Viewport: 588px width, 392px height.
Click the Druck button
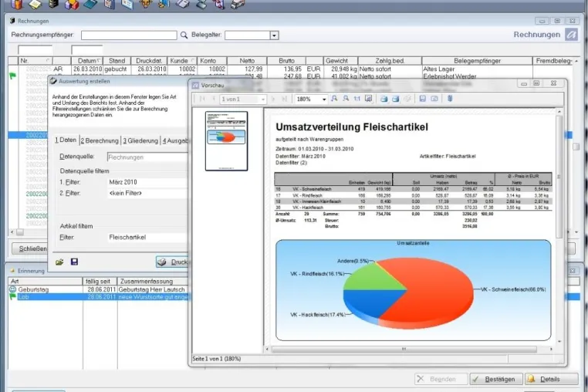click(173, 262)
